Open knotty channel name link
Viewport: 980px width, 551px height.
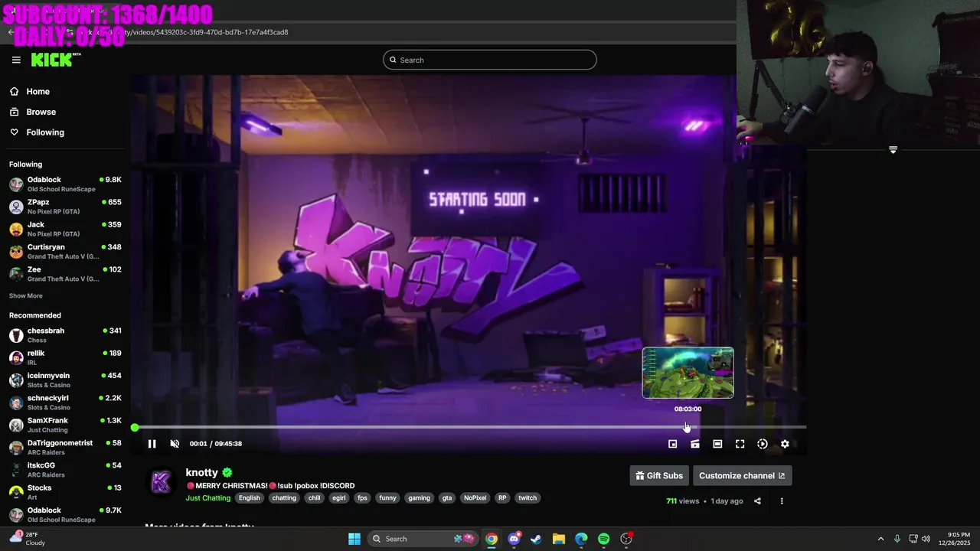pyautogui.click(x=201, y=472)
